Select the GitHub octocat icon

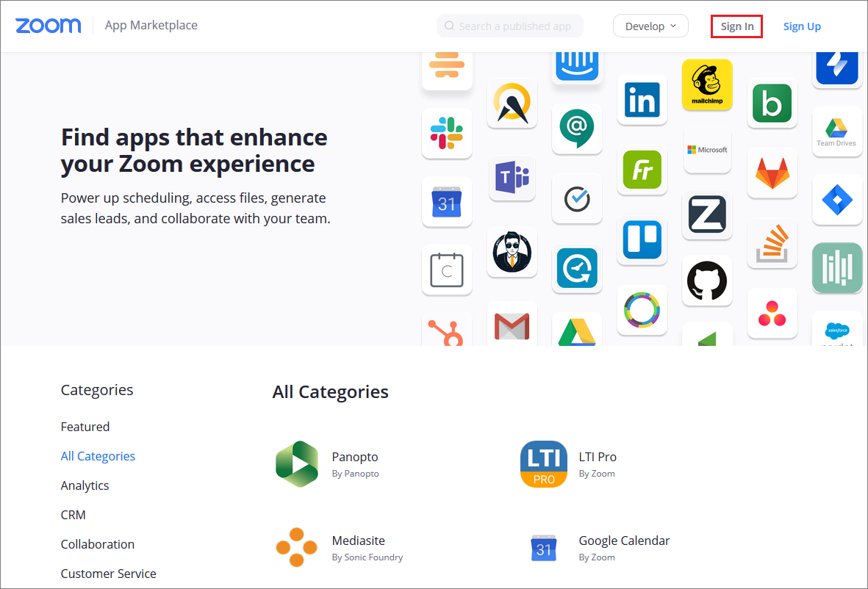tap(707, 281)
